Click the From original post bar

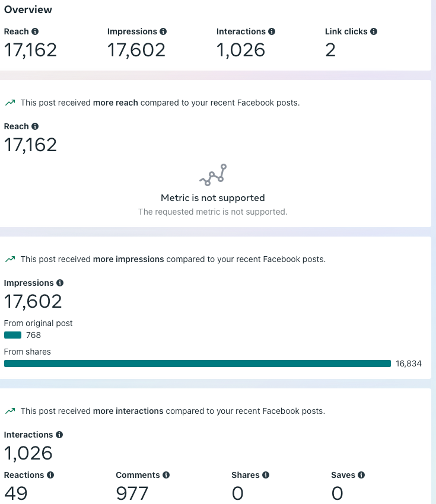pos(13,335)
